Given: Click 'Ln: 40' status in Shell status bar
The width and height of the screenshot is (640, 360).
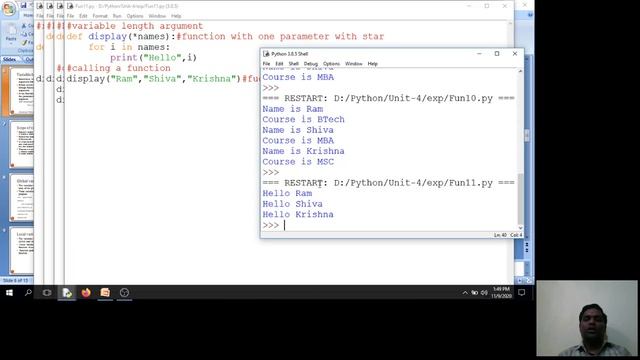Looking at the screenshot, I should [500, 235].
